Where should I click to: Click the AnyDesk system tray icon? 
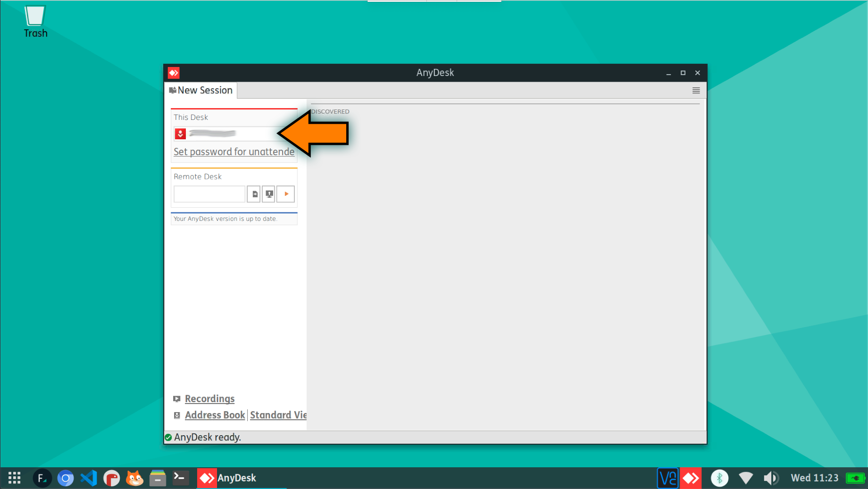tap(691, 478)
